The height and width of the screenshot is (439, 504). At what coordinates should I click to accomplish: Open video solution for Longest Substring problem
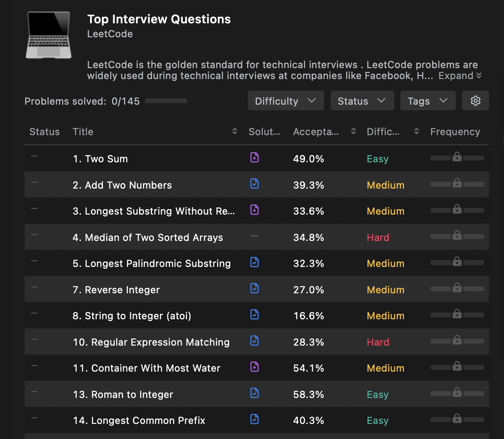coord(255,210)
